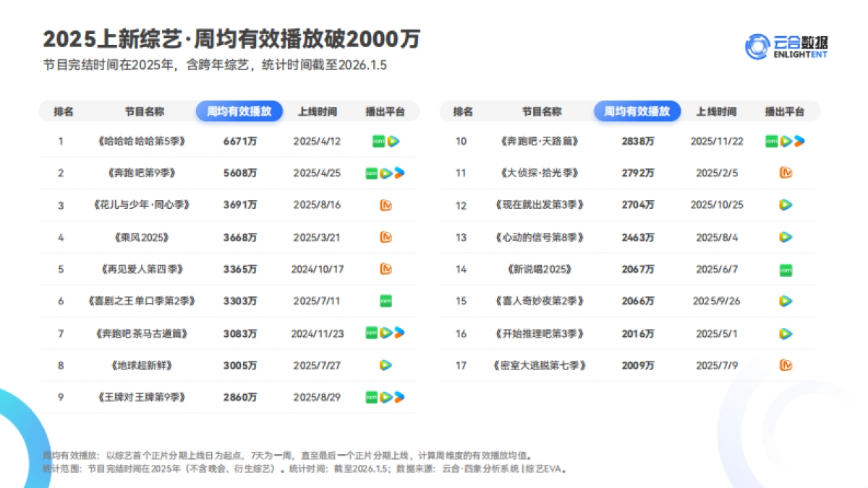Click the left 周均有效播放 column header pill
868x488 pixels.
239,111
